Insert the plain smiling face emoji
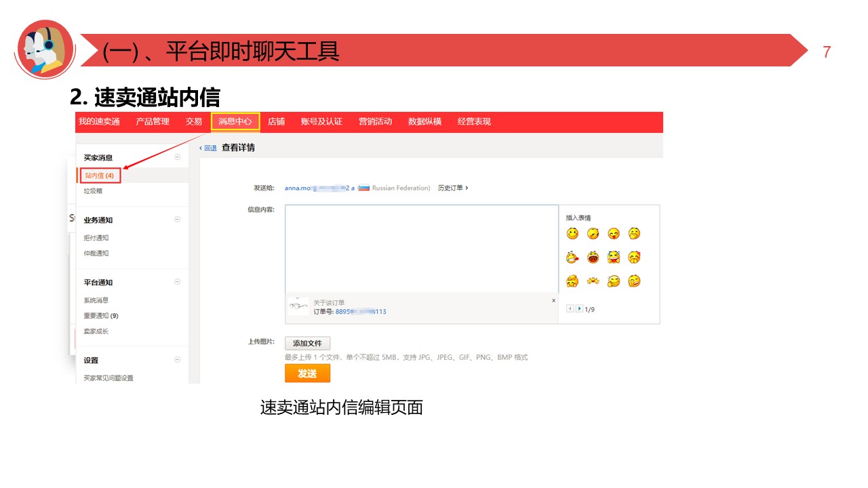Screen dimensions: 868x488 (x=573, y=234)
